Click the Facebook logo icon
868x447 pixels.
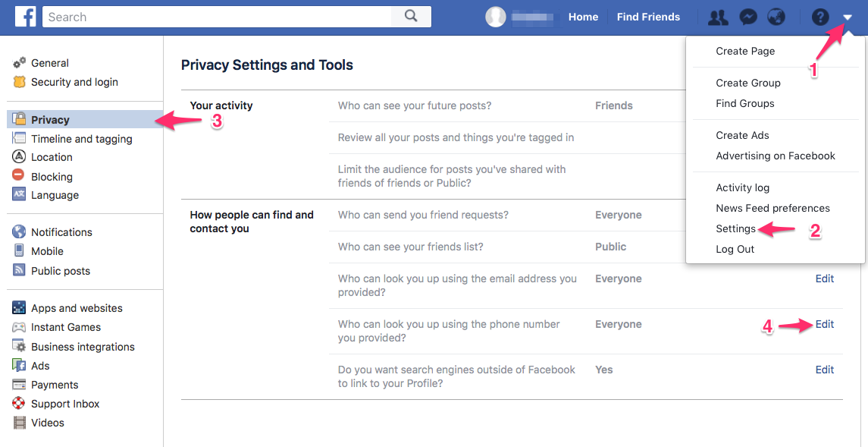(25, 17)
